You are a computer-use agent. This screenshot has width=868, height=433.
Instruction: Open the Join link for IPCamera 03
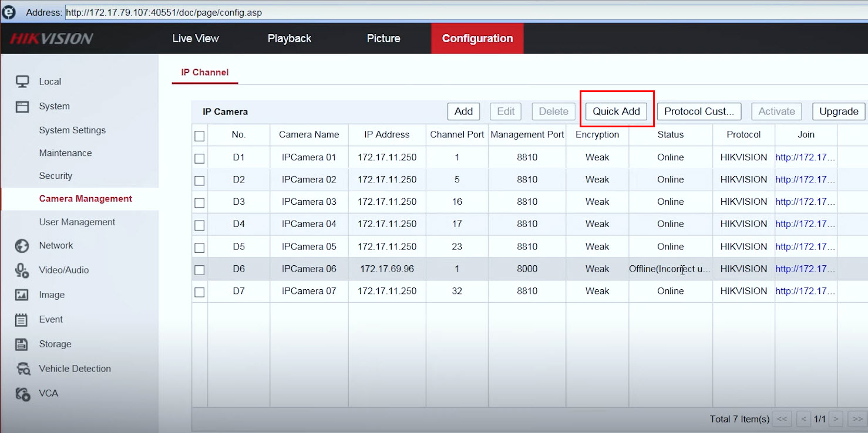[x=805, y=202]
